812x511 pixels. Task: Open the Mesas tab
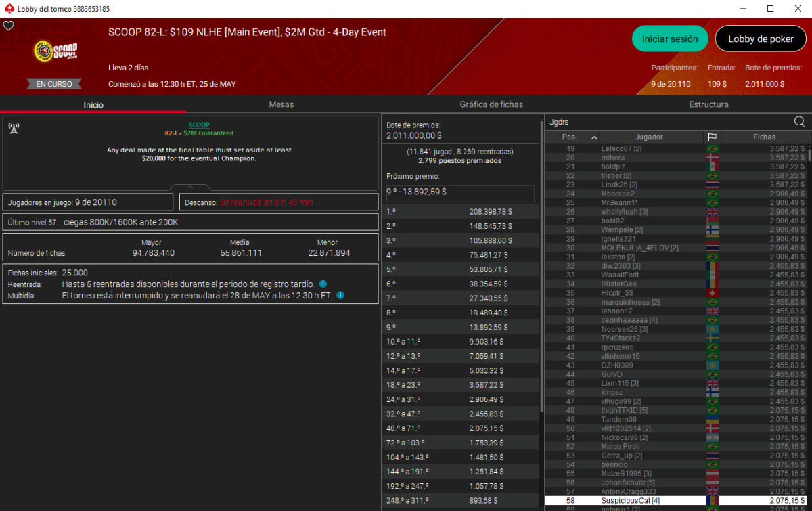pyautogui.click(x=281, y=104)
